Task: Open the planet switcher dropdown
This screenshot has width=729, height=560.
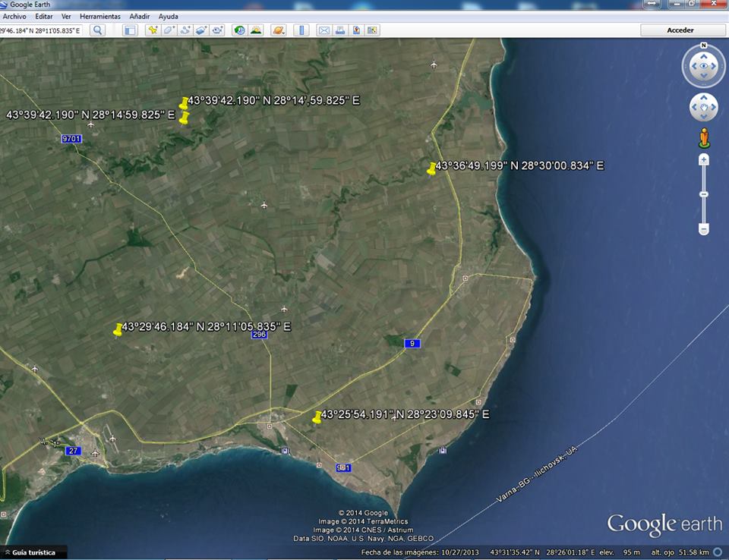Action: pos(279,30)
